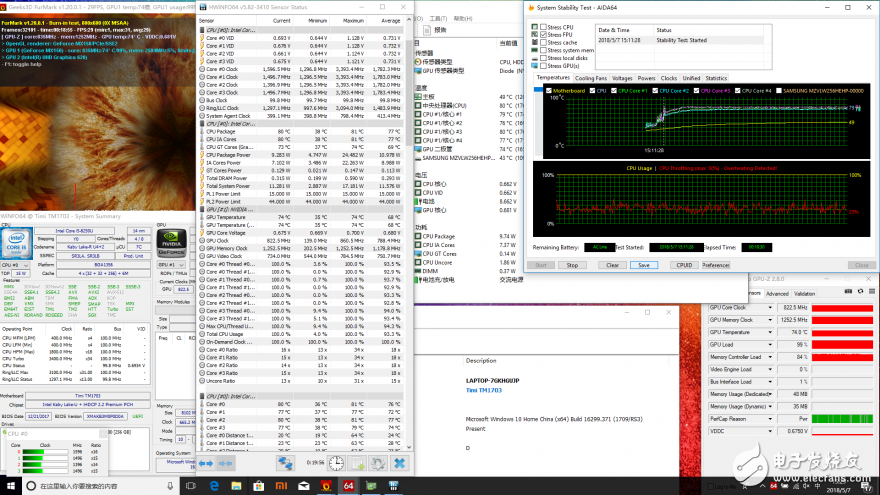Image resolution: width=880 pixels, height=495 pixels.
Task: Click the HWiNFO settings gear icon
Action: 376,463
